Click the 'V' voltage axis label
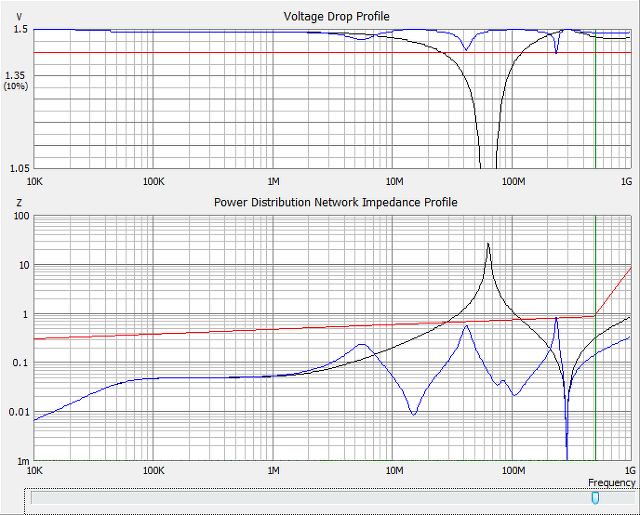Viewport: 640px width, 515px height. click(x=19, y=17)
